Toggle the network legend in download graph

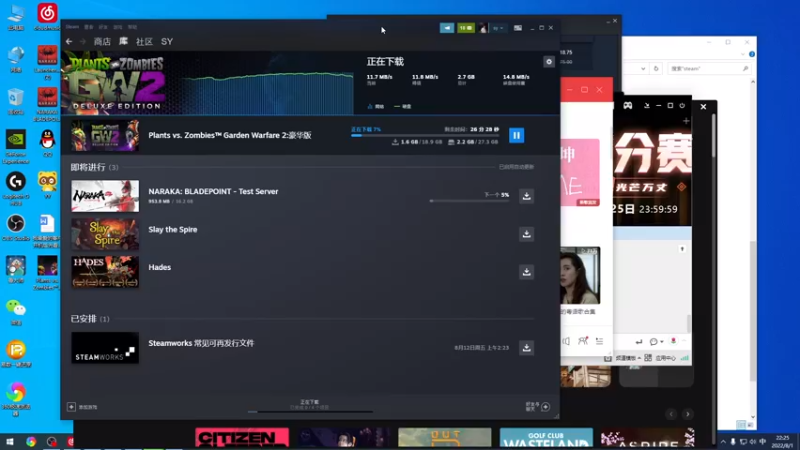(x=376, y=107)
